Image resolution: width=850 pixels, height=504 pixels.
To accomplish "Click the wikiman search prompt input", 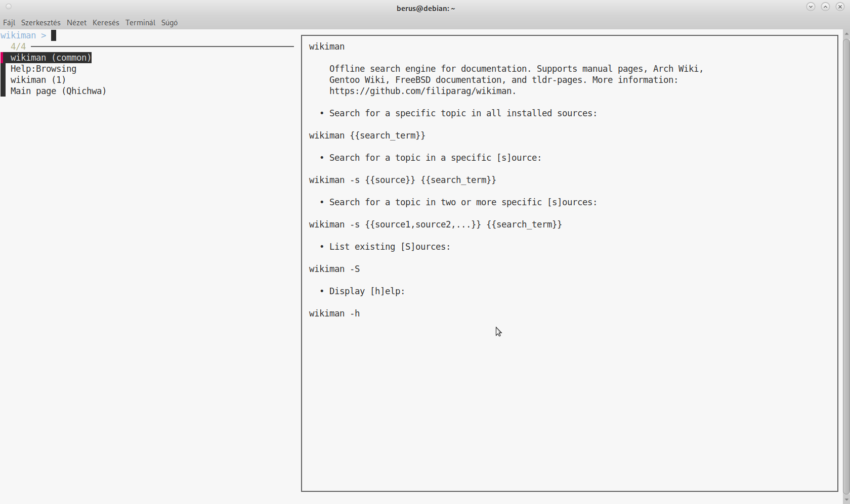I will point(54,35).
